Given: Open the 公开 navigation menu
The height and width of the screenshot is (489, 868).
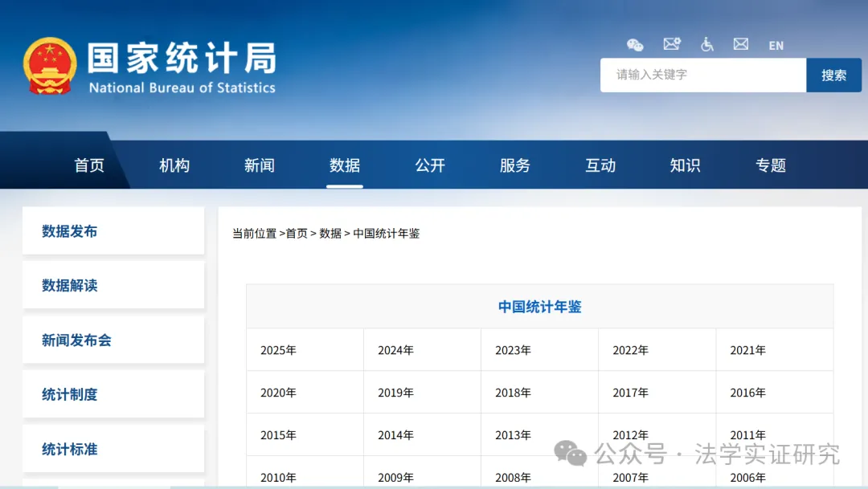Looking at the screenshot, I should [430, 165].
